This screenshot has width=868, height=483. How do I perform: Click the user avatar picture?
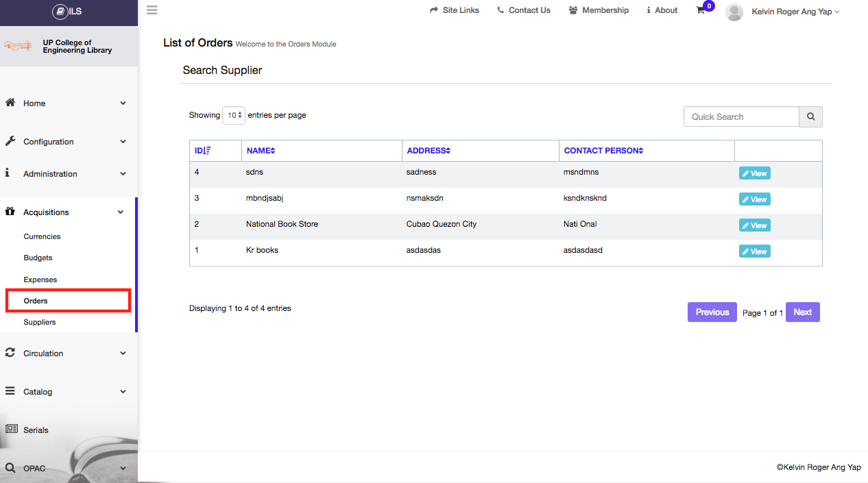(734, 12)
